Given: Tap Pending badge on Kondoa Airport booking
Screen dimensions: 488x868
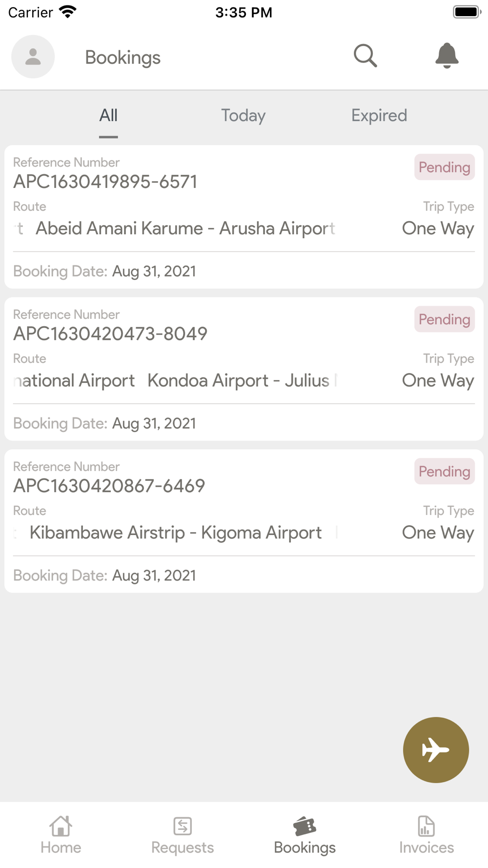Looking at the screenshot, I should tap(444, 319).
